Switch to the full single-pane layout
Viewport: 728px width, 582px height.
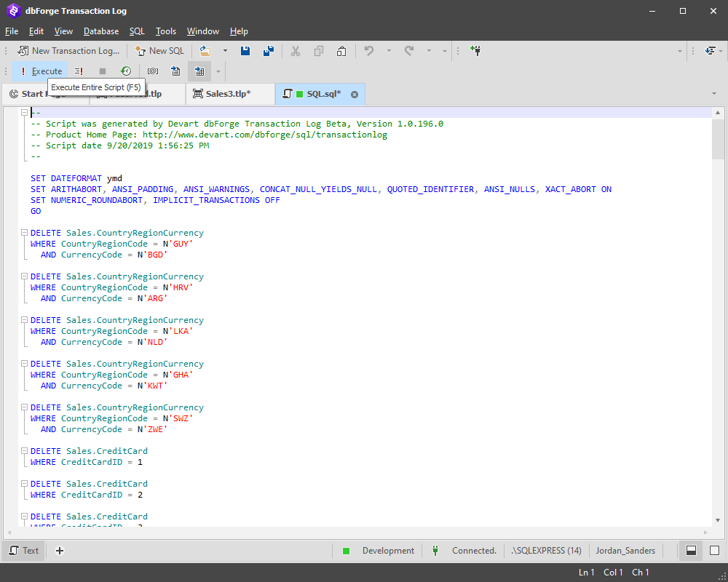[715, 551]
